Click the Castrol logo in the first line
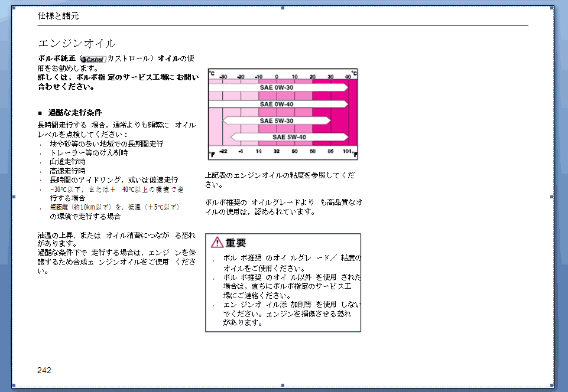This screenshot has height=392, width=568. click(x=93, y=59)
